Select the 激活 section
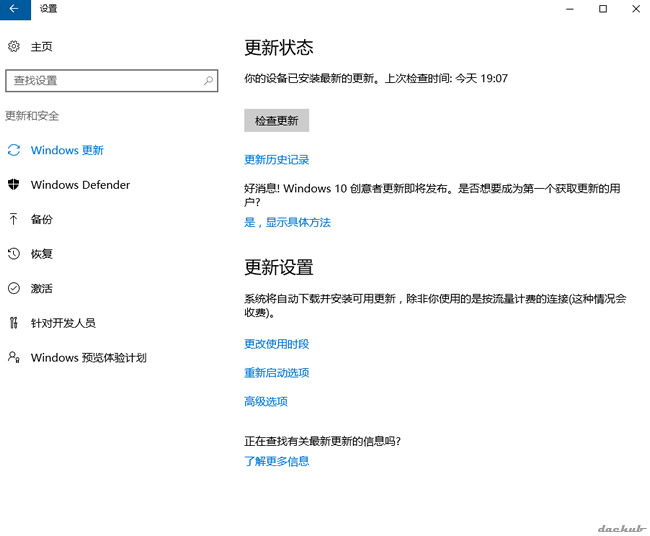 point(41,288)
